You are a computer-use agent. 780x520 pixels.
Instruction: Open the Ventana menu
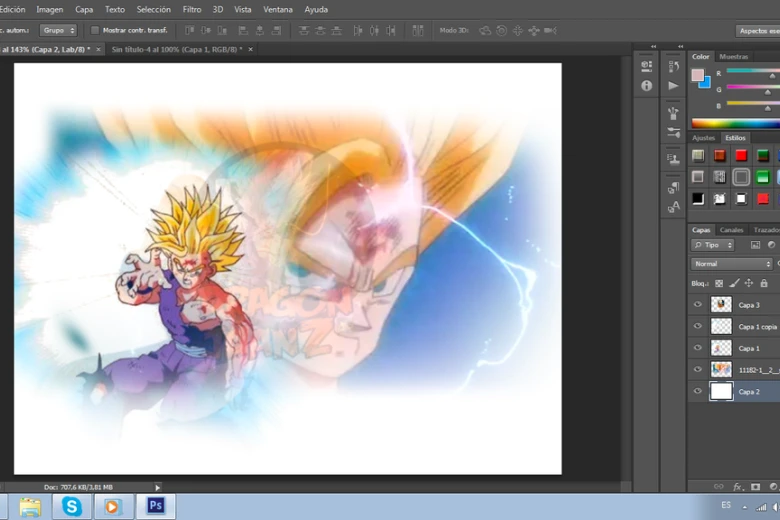278,9
